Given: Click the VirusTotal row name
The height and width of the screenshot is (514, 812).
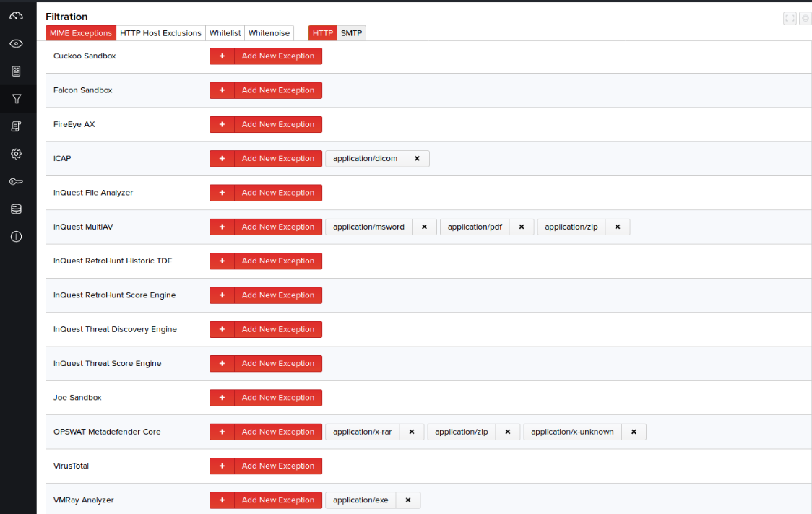Looking at the screenshot, I should pyautogui.click(x=71, y=466).
